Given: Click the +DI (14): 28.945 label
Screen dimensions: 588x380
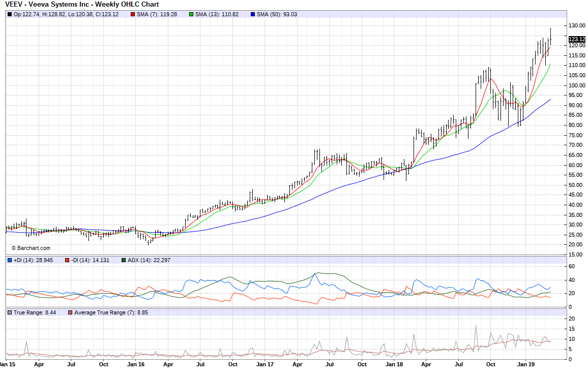Looking at the screenshot, I should click(x=34, y=260).
